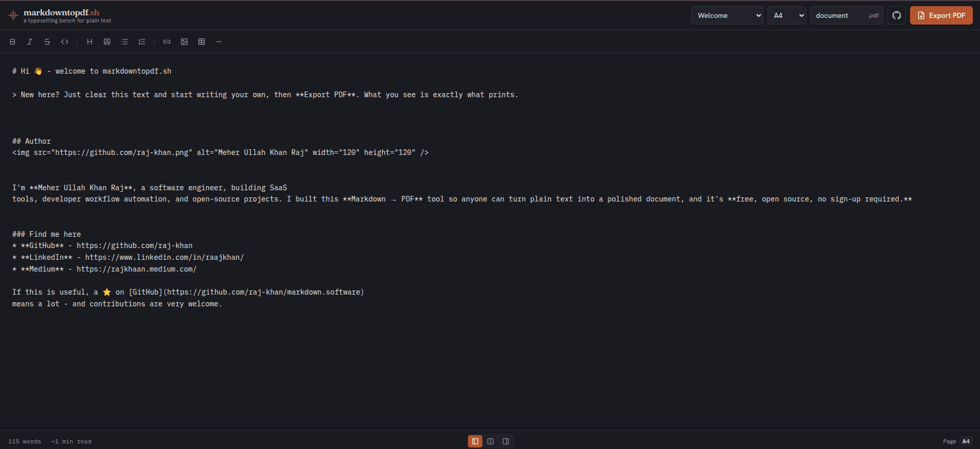Click the A4 page badge in status bar
Screen dimensions: 980x449
tap(966, 441)
